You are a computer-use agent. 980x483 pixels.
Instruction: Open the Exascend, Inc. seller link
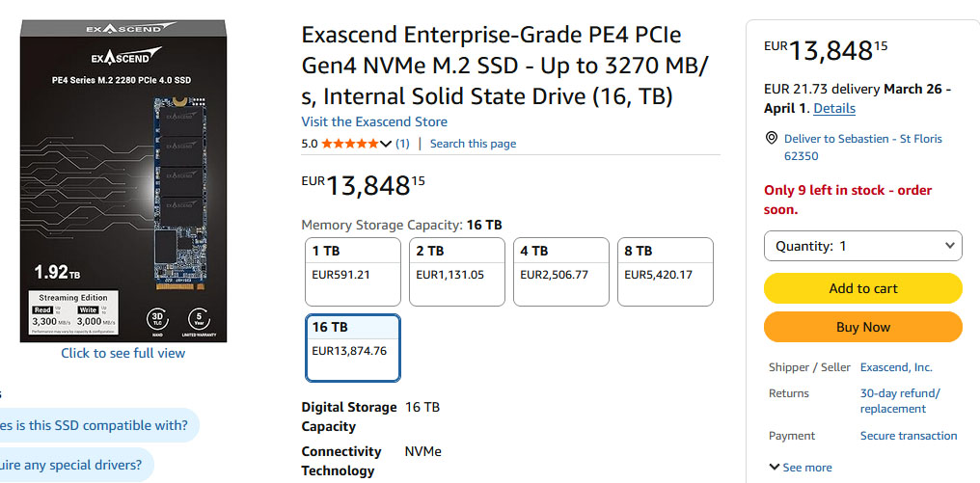[896, 367]
